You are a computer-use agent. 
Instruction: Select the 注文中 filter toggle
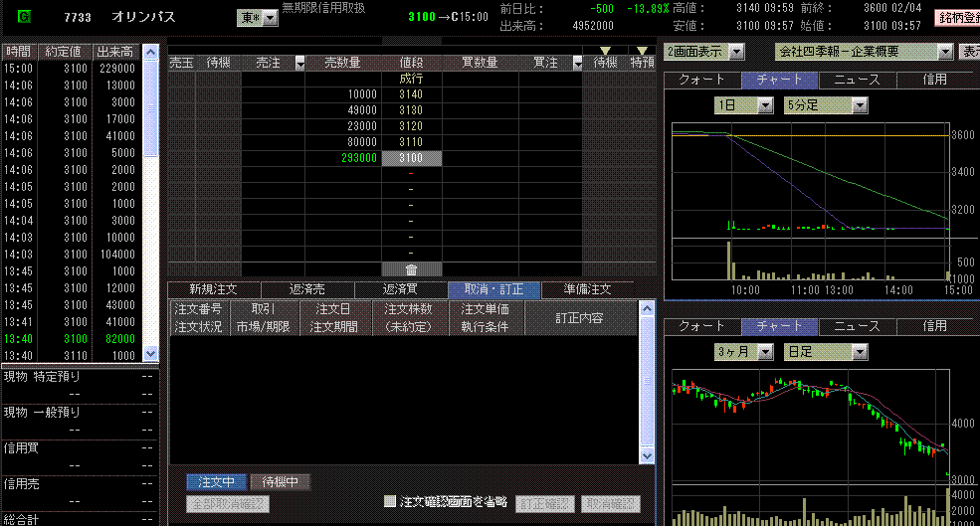(x=216, y=482)
